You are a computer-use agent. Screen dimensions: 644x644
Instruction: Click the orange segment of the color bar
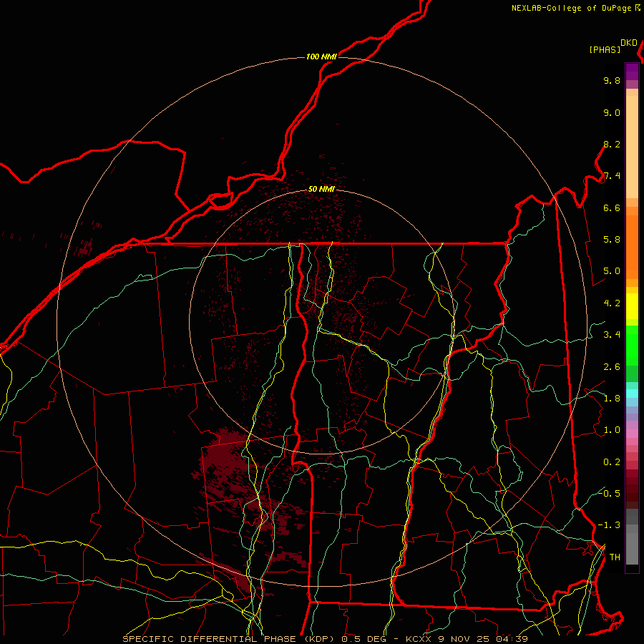click(632, 247)
